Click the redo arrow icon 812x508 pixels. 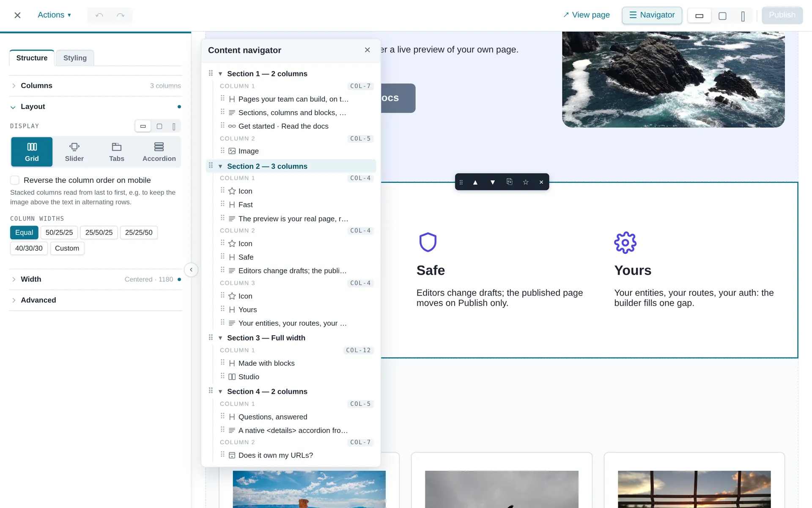121,15
